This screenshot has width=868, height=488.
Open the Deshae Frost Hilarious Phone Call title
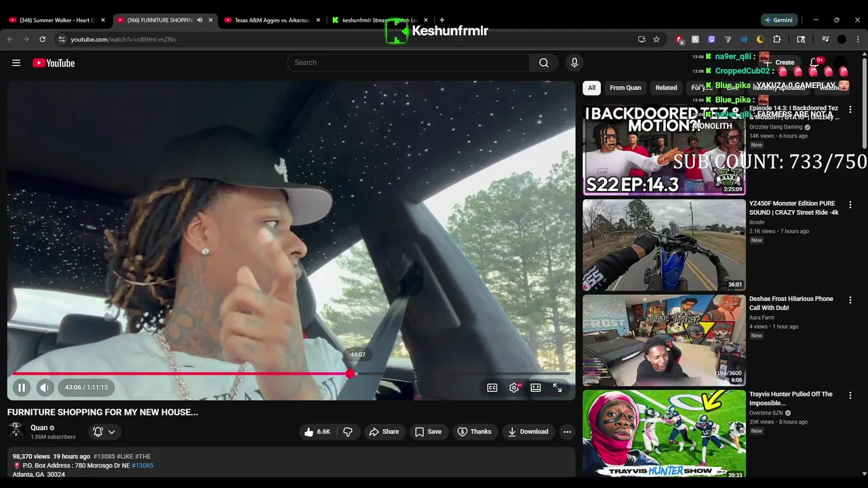[791, 303]
